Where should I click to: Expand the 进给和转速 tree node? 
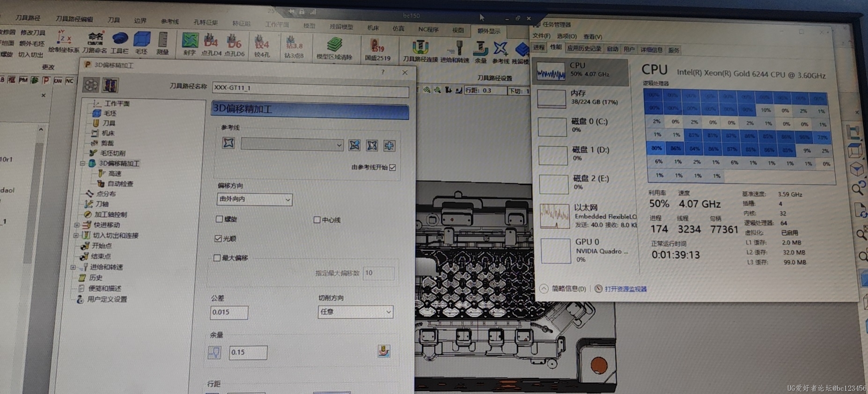point(73,267)
